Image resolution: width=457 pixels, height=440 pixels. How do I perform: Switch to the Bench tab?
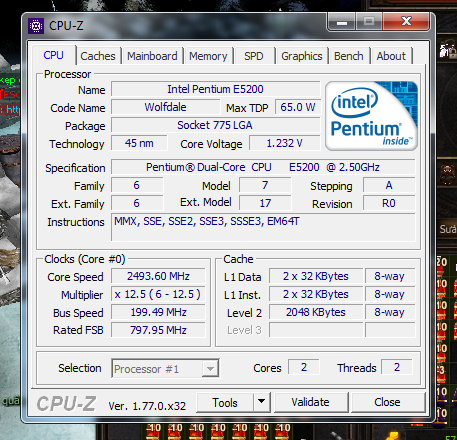(349, 56)
